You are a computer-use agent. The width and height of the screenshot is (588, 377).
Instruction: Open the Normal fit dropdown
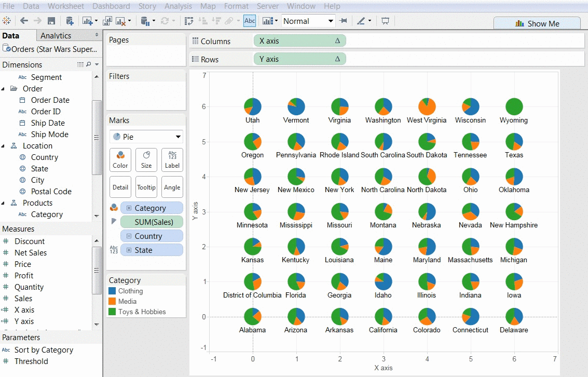(x=308, y=21)
